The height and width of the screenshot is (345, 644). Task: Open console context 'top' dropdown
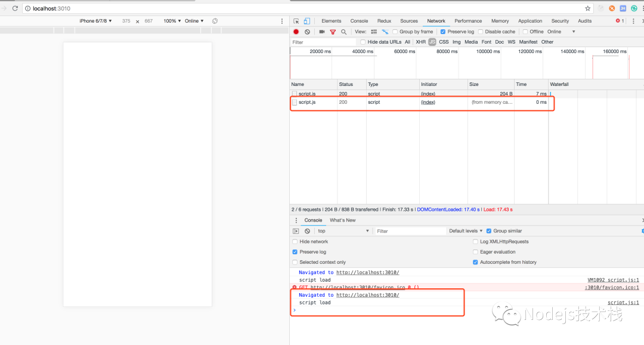(343, 231)
